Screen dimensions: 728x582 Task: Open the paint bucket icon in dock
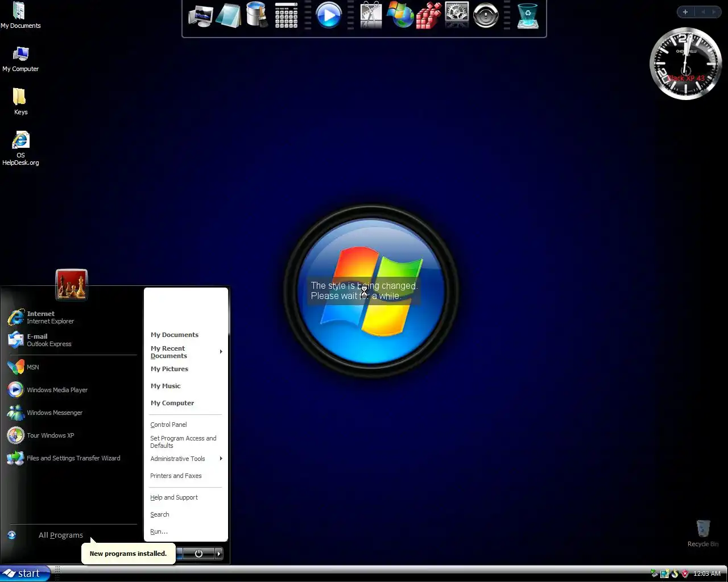pyautogui.click(x=257, y=15)
